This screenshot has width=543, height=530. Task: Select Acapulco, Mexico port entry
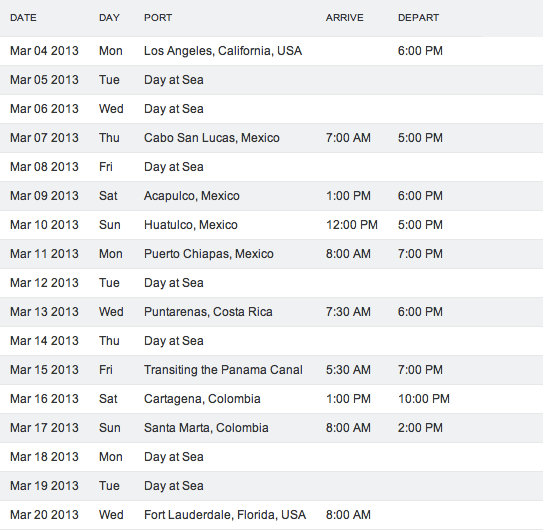point(192,196)
